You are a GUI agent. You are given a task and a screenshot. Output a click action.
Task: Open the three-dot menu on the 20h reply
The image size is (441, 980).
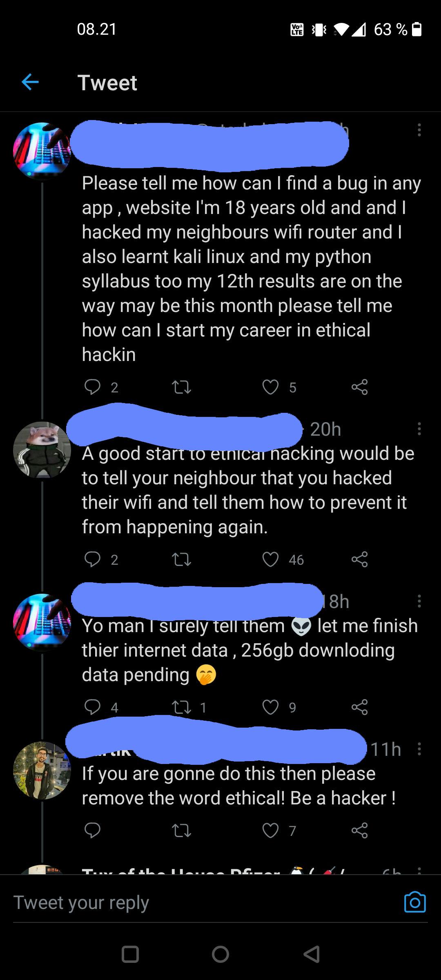[x=419, y=429]
